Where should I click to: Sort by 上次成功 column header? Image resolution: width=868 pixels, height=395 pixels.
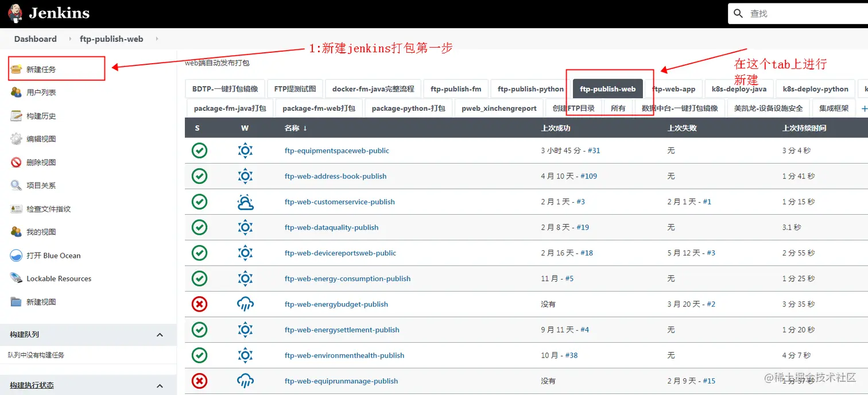point(555,128)
